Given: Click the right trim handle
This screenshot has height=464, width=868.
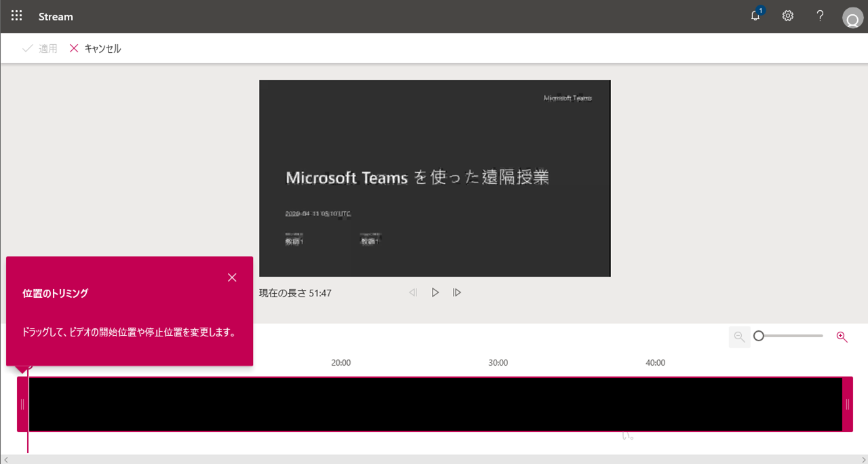Looking at the screenshot, I should tap(848, 404).
